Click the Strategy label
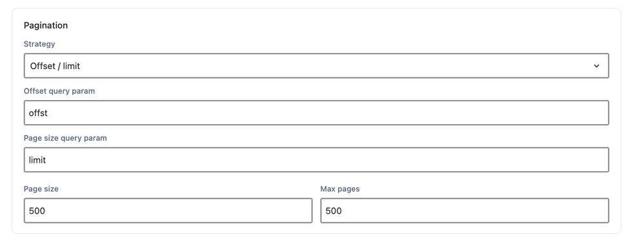Screen dimensions: 644x239 39,44
